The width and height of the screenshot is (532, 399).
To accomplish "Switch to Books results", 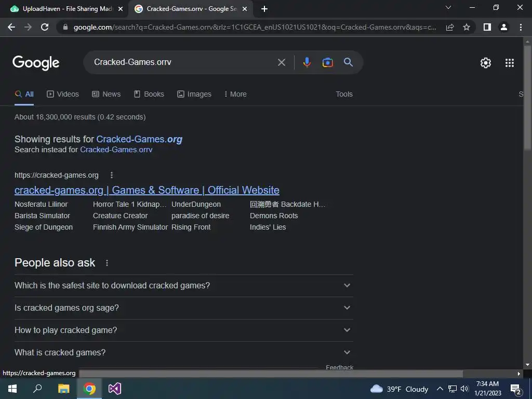I will point(149,95).
